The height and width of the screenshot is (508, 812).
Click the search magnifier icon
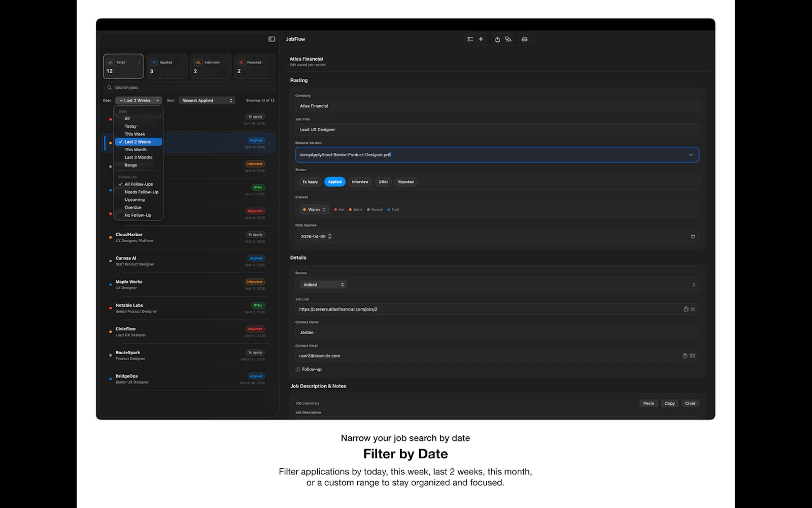click(x=110, y=87)
